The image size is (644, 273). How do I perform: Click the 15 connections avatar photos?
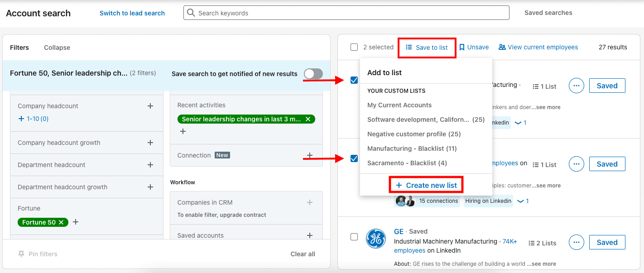[405, 201]
